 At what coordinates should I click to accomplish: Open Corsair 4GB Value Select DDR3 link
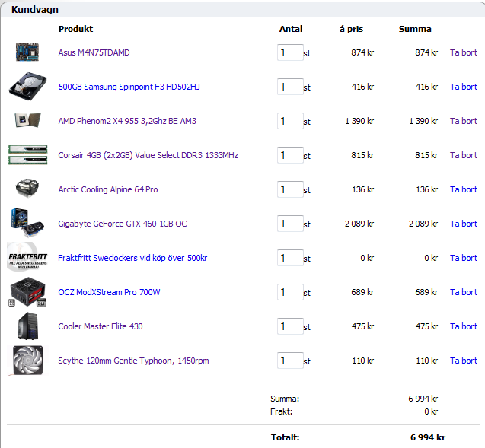click(x=148, y=155)
